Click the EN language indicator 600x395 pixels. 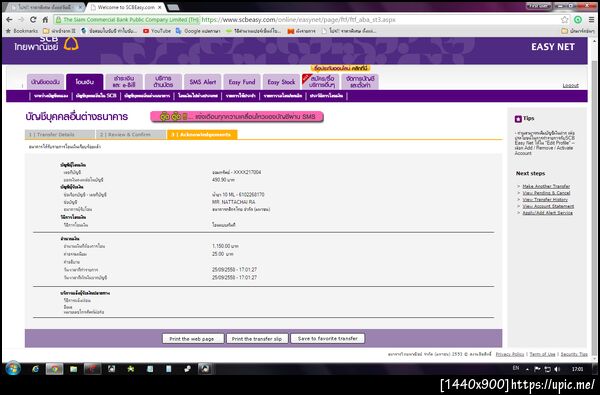click(x=516, y=368)
